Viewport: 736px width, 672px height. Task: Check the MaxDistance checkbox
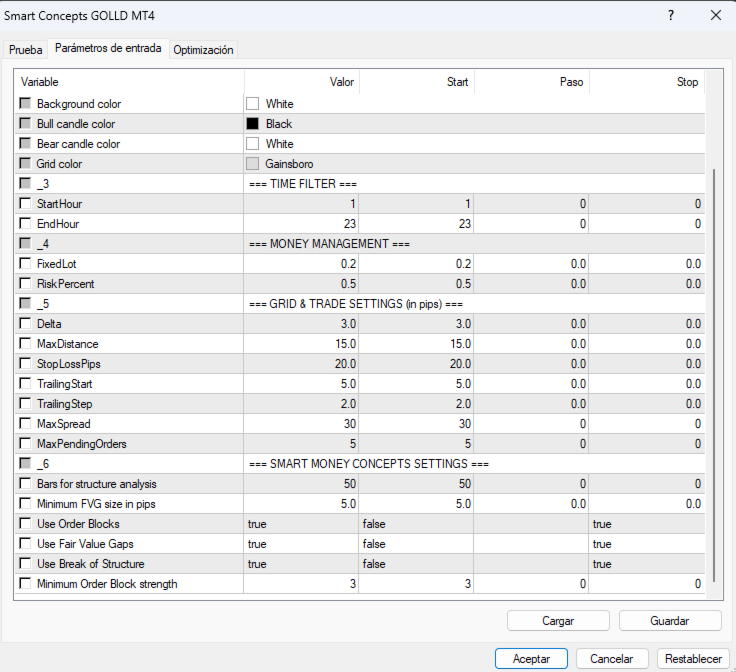click(x=25, y=344)
